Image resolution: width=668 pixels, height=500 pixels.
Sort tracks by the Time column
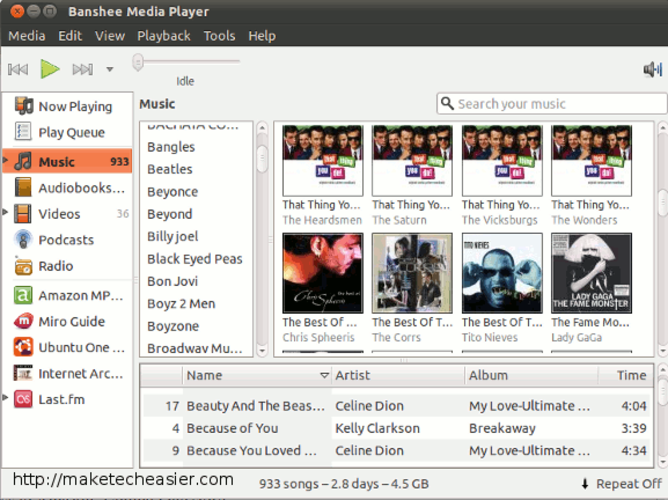click(x=625, y=375)
